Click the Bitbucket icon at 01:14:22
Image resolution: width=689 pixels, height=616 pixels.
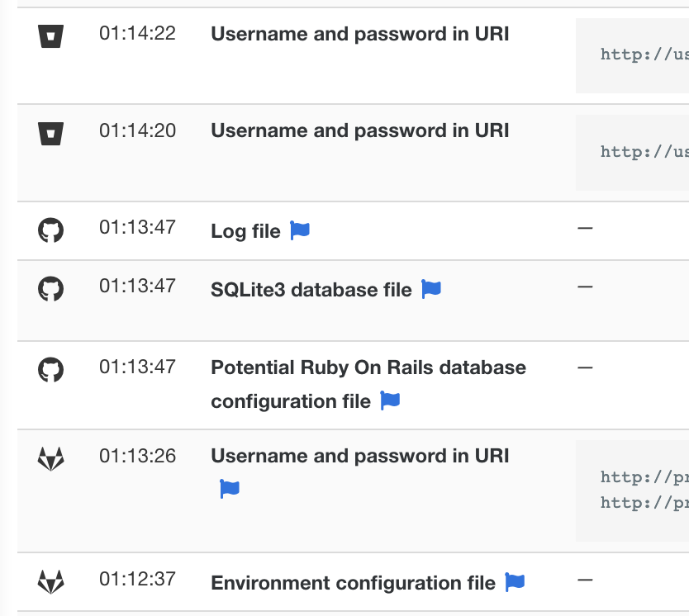[x=51, y=36]
